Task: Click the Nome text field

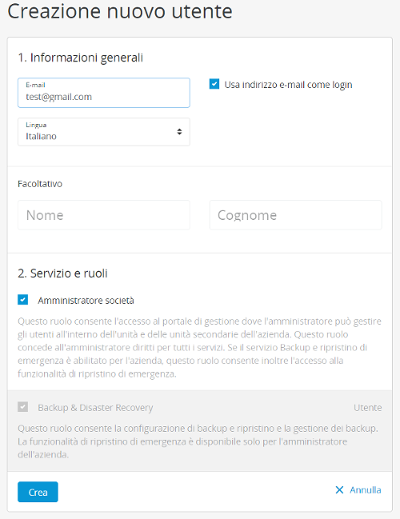Action: 104,215
